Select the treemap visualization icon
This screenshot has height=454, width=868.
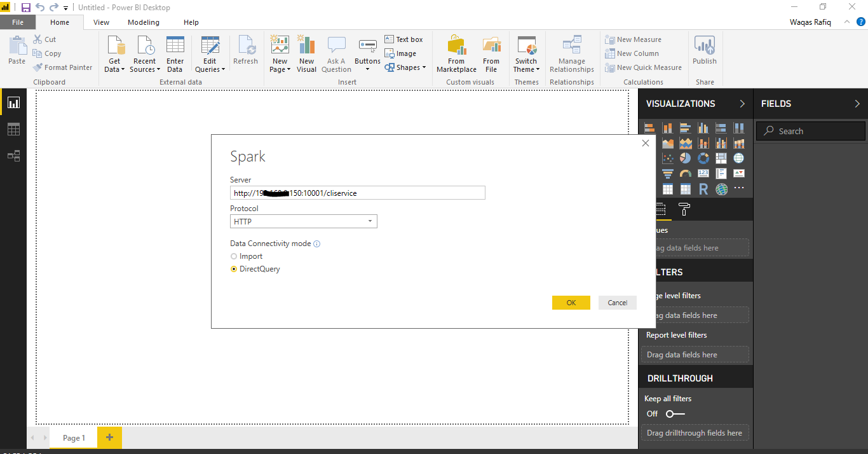click(x=721, y=158)
